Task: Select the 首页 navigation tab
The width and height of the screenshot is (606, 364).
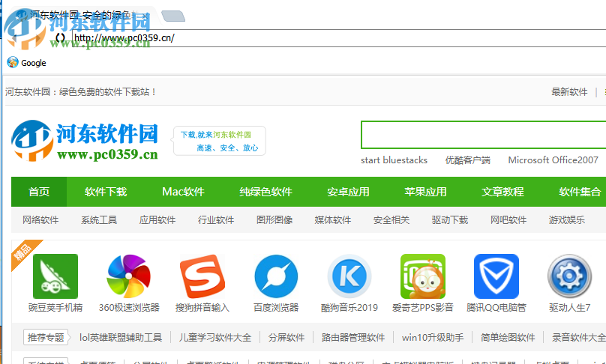Action: pos(39,192)
